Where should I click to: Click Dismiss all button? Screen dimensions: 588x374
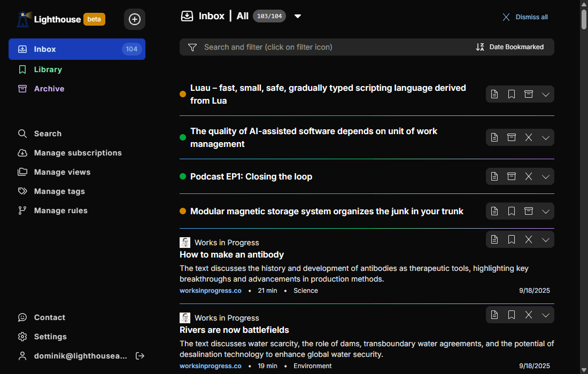525,17
